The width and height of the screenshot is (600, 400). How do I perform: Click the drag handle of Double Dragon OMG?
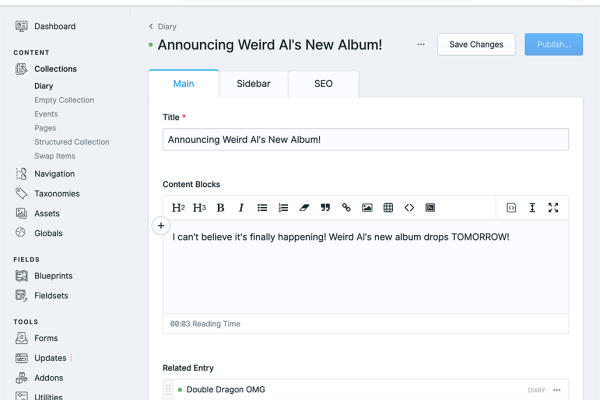168,390
